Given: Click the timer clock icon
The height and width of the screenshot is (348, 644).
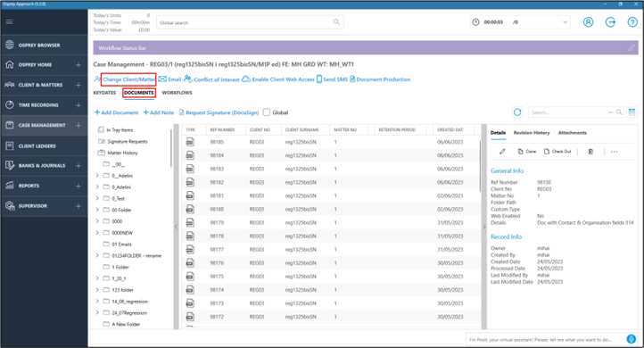Looking at the screenshot, I should coord(475,22).
